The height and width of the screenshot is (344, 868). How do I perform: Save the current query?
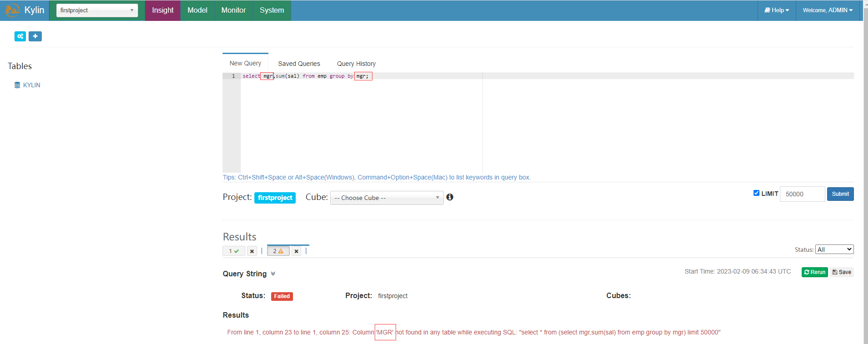click(842, 272)
